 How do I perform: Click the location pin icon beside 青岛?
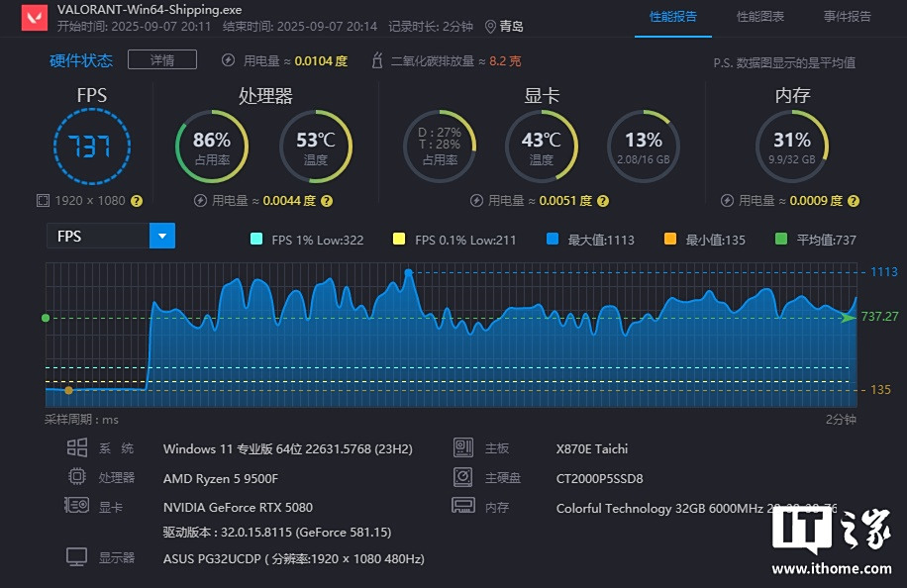coord(490,27)
